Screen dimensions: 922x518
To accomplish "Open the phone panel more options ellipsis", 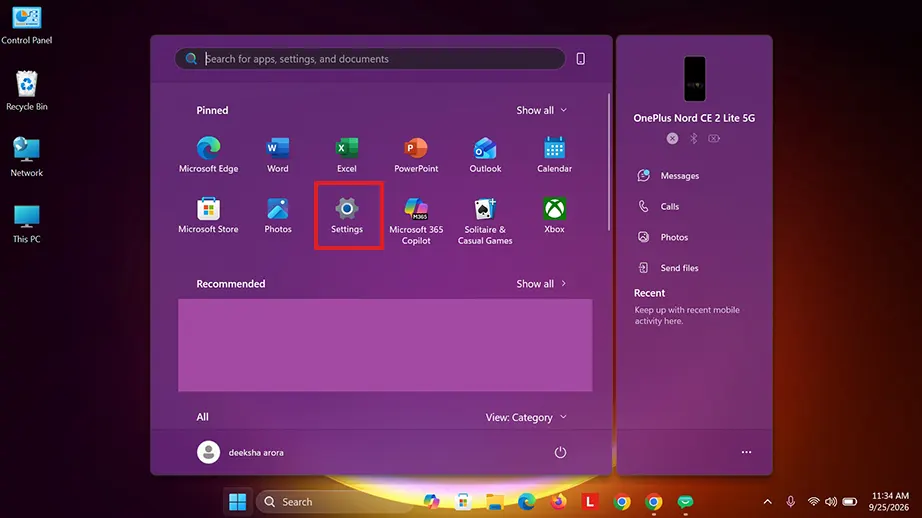I will [746, 452].
